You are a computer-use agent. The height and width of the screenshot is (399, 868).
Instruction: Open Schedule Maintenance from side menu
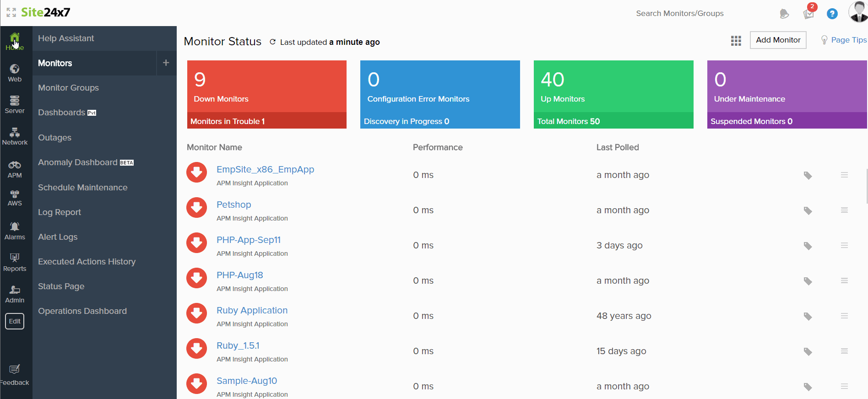point(82,188)
